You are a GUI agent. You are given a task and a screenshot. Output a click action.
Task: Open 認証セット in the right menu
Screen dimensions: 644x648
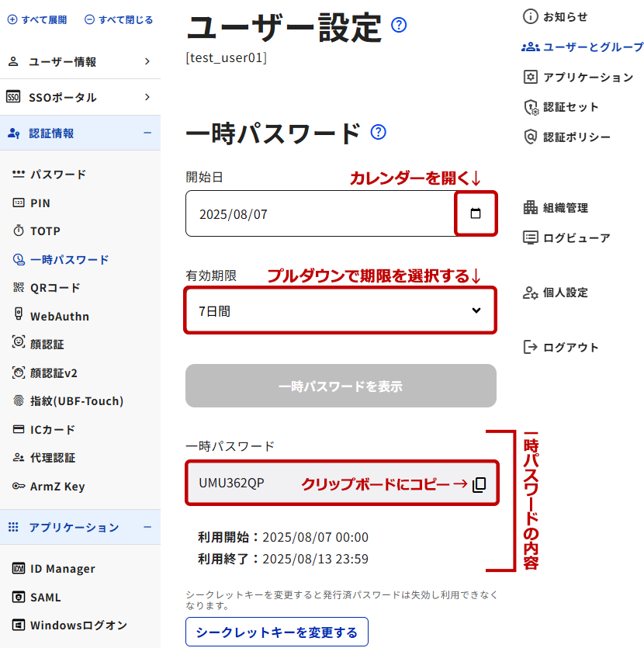coord(561,107)
